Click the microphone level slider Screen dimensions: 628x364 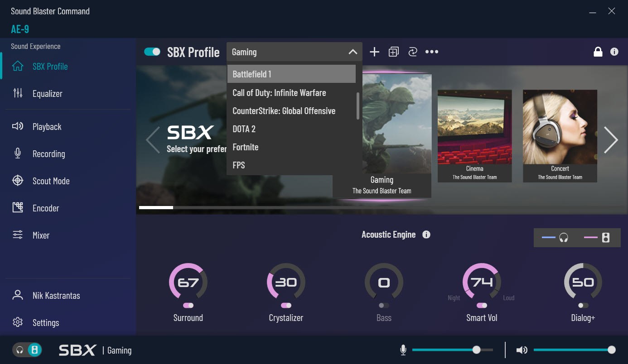[x=453, y=350]
